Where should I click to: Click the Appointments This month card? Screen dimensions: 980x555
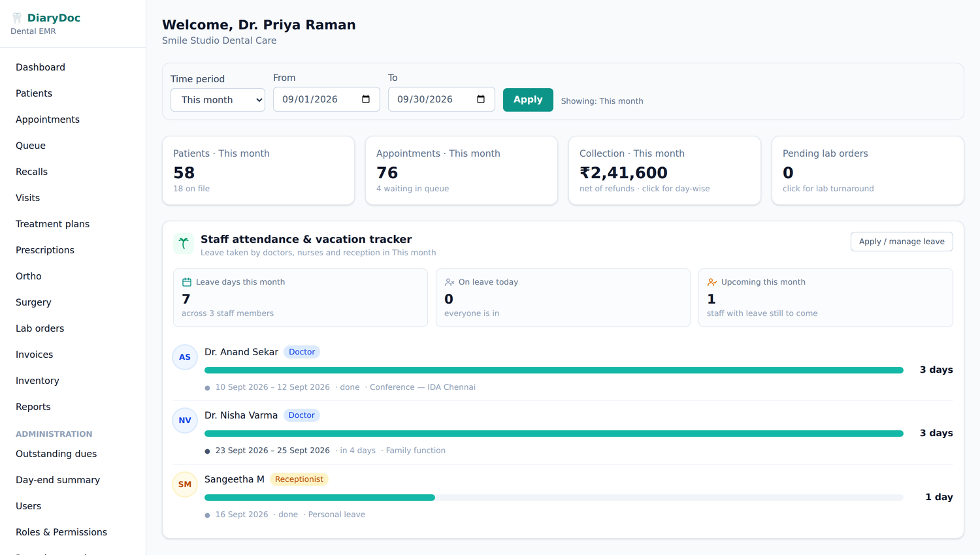click(461, 170)
